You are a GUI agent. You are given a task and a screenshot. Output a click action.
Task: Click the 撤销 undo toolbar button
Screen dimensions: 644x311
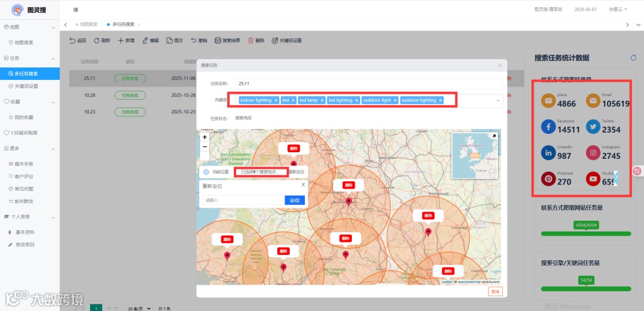point(199,41)
